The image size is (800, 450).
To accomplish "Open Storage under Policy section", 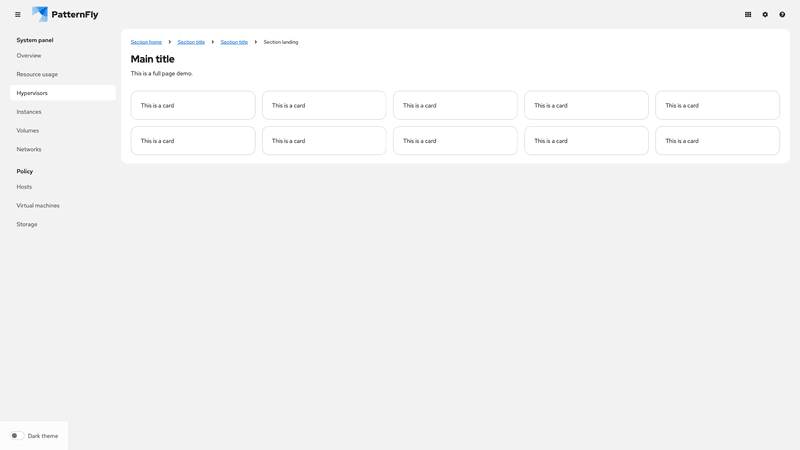I will coord(27,224).
